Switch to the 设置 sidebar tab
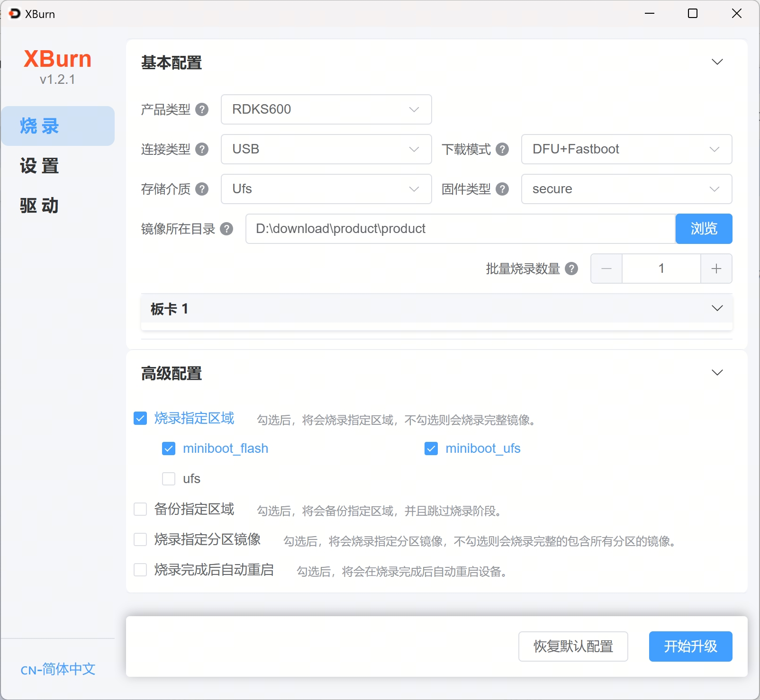Screen dimensions: 760x700 58,166
